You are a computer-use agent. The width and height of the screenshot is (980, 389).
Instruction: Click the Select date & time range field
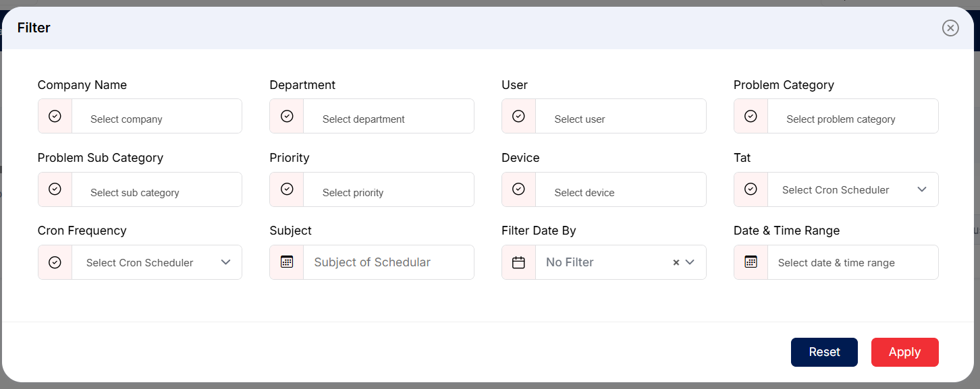click(x=853, y=262)
